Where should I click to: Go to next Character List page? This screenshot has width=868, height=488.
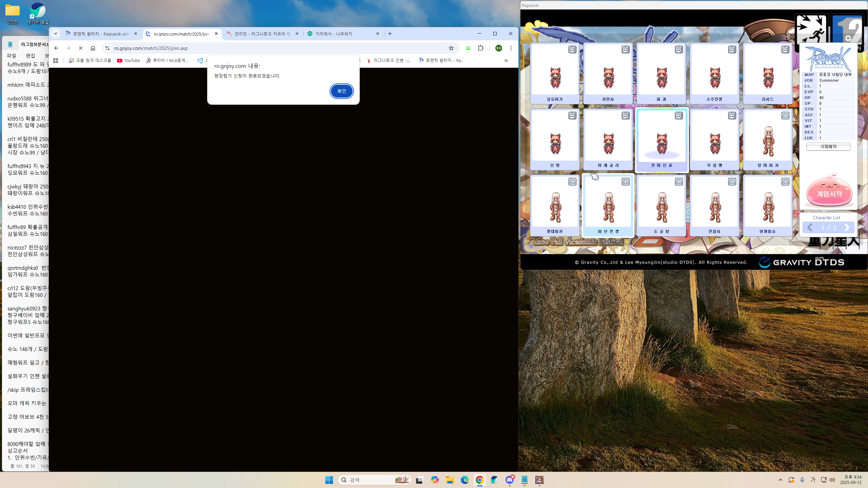point(847,227)
